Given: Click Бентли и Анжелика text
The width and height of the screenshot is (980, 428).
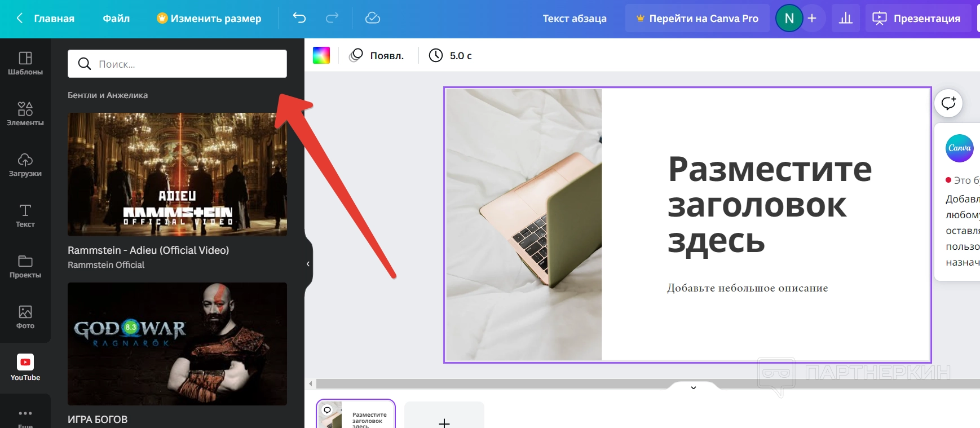Looking at the screenshot, I should [108, 95].
